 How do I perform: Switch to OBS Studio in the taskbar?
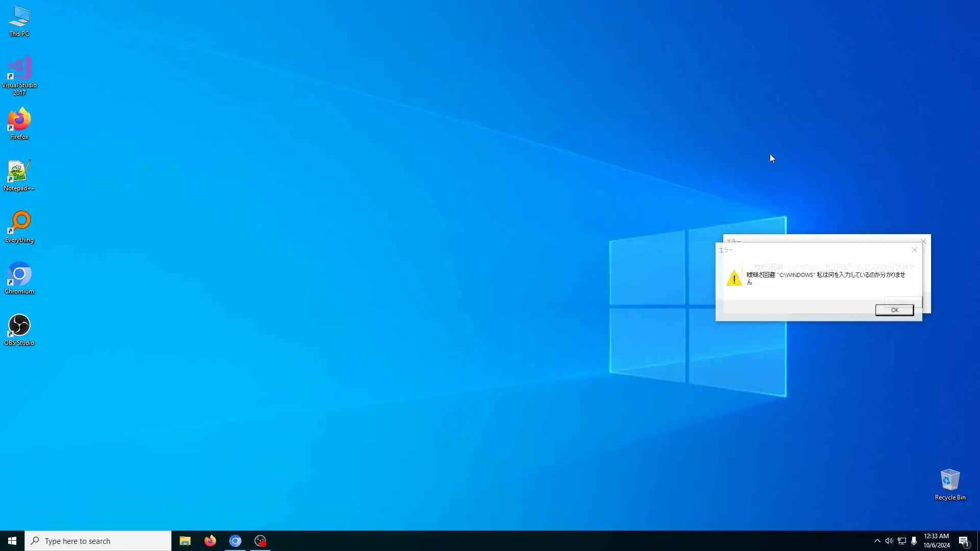[x=260, y=541]
